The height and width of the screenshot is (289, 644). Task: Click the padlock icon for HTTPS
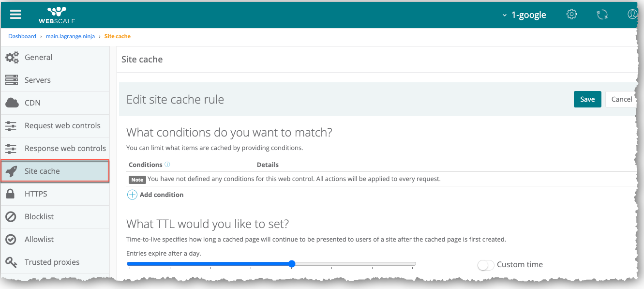(10, 194)
